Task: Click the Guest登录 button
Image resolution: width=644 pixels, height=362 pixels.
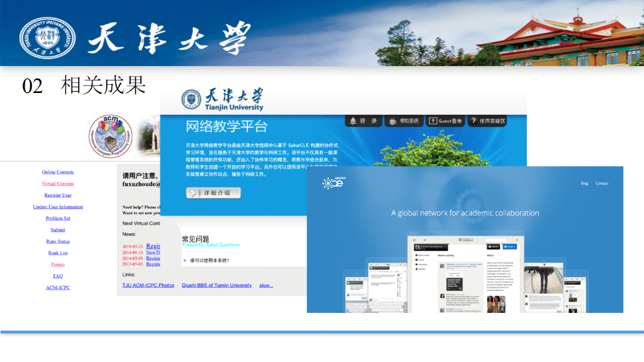Action: click(x=445, y=121)
